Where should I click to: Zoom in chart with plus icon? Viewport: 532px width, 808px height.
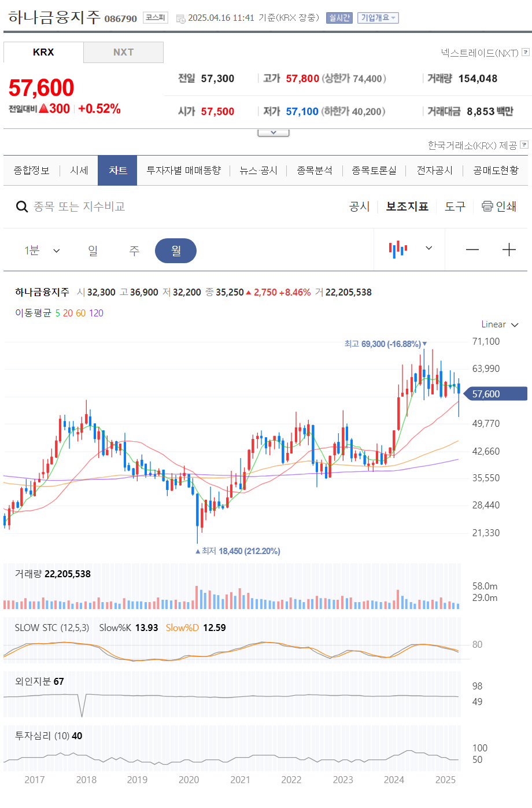(x=509, y=249)
